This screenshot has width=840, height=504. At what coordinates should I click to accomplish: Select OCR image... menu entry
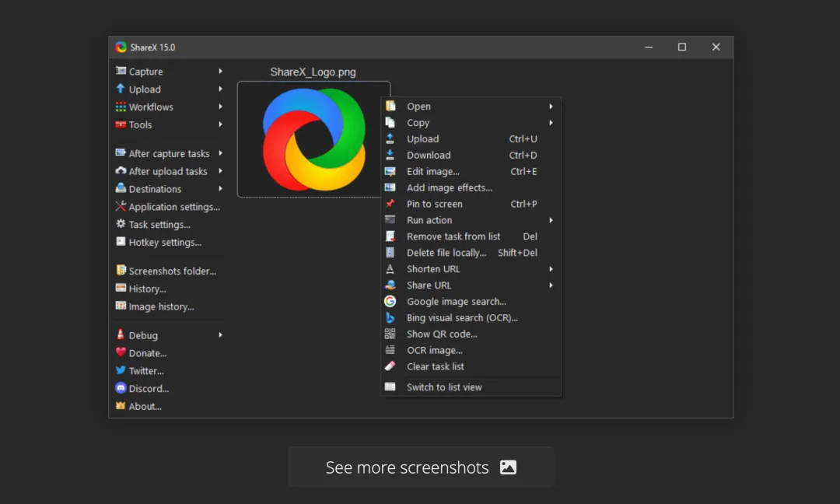(471, 350)
